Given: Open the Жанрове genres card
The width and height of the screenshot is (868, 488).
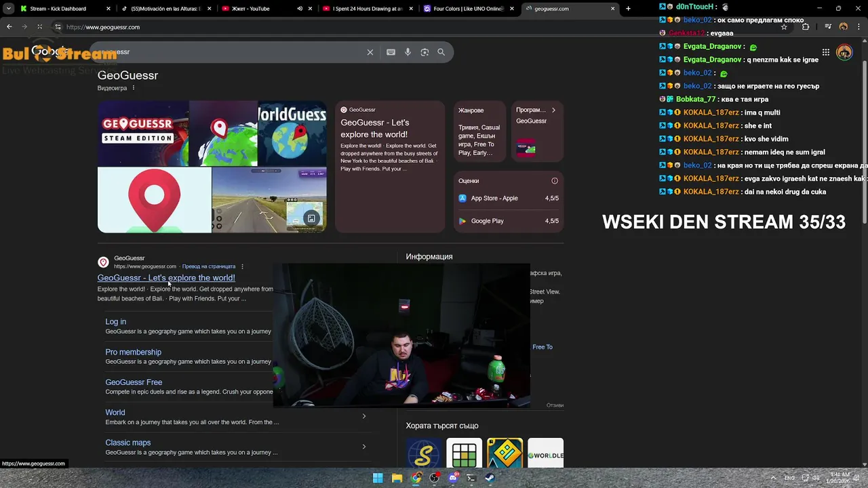Looking at the screenshot, I should (x=479, y=131).
